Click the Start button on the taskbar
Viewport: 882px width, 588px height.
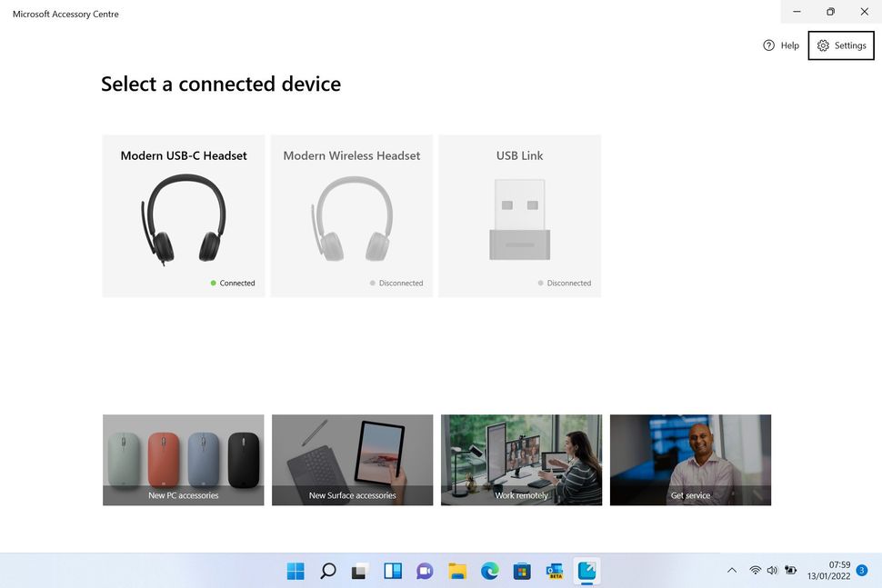295,571
